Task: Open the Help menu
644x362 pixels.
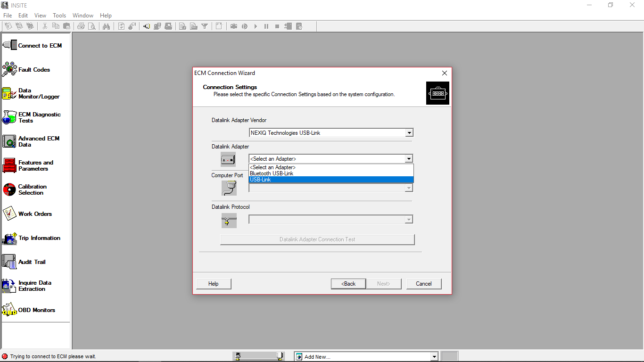Action: pyautogui.click(x=106, y=16)
